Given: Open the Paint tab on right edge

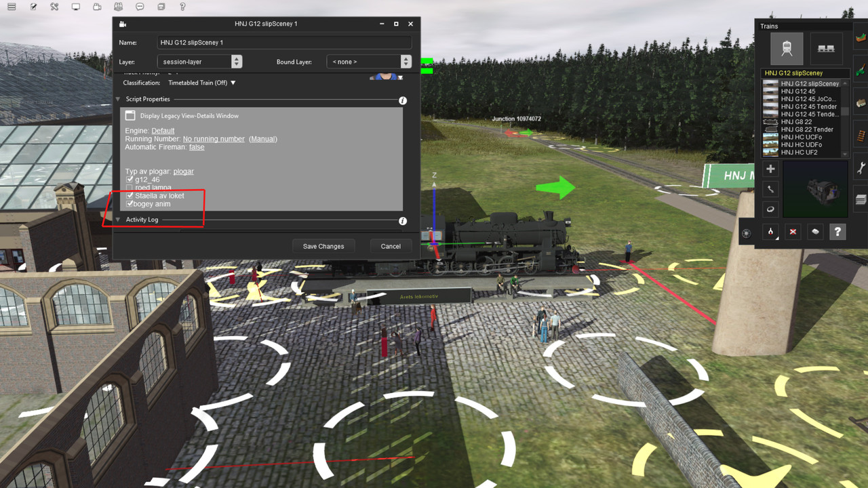Looking at the screenshot, I should click(x=861, y=70).
